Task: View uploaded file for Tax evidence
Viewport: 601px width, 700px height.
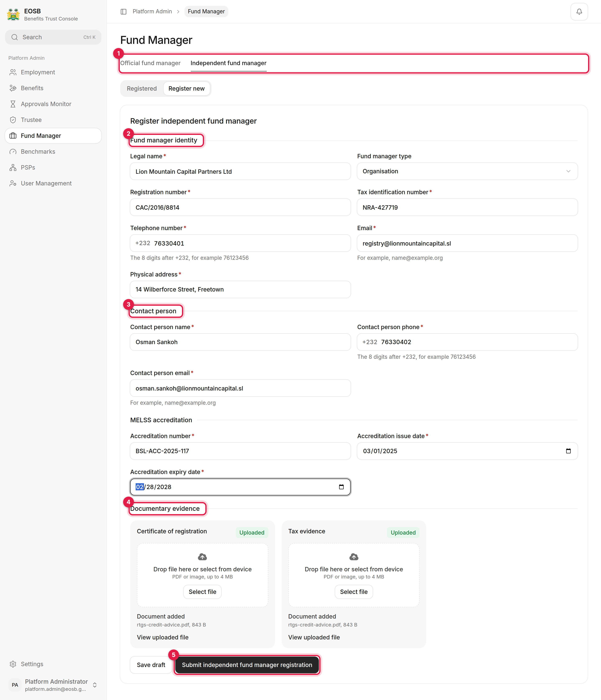Action: click(x=314, y=637)
